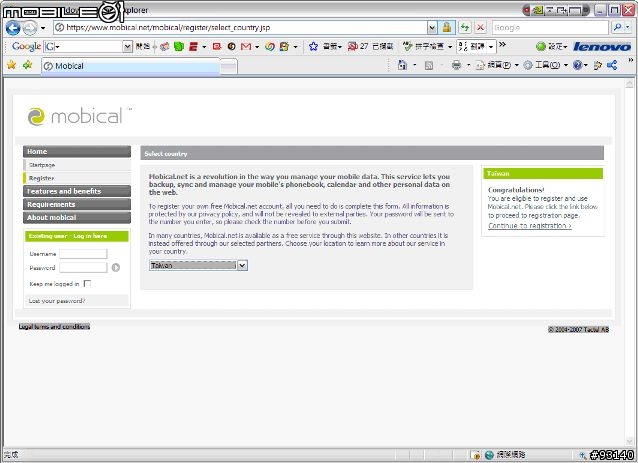The image size is (638, 463).
Task: Click the Internet zone globe status icon
Action: tap(489, 455)
